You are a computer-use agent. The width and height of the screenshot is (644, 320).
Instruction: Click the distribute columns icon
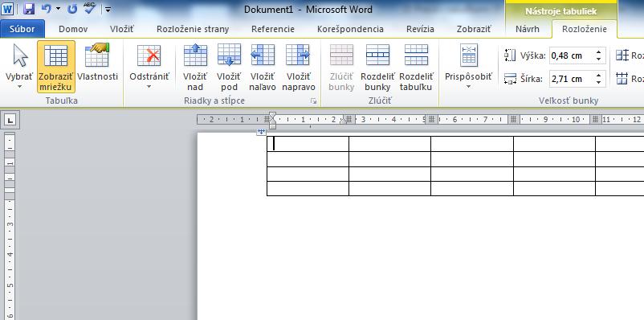[622, 79]
